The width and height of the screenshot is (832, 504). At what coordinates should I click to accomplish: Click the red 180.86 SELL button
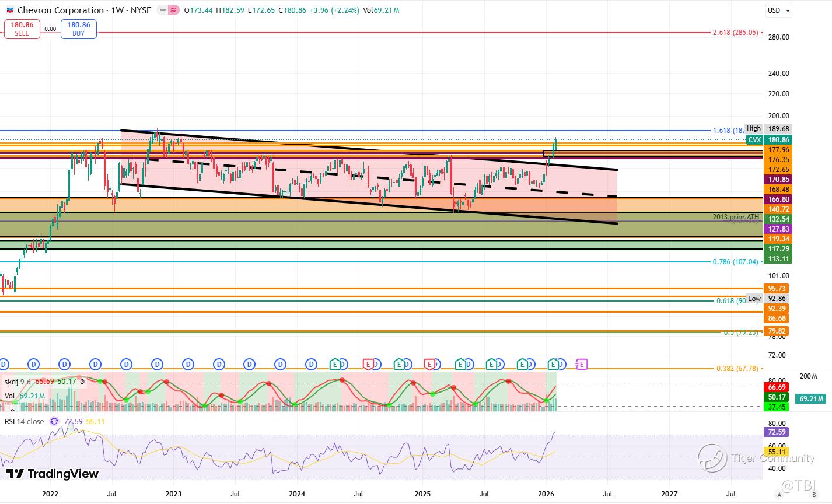point(22,29)
